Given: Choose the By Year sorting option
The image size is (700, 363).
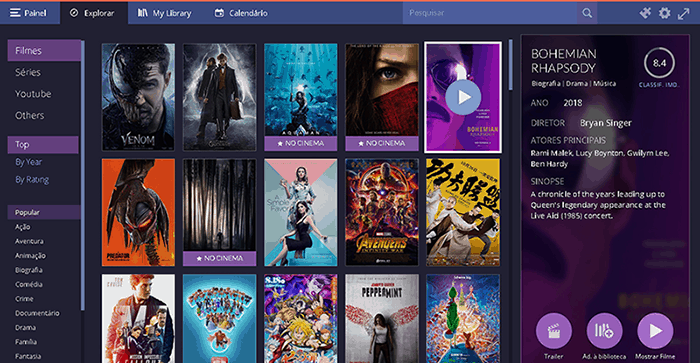Looking at the screenshot, I should 29,162.
